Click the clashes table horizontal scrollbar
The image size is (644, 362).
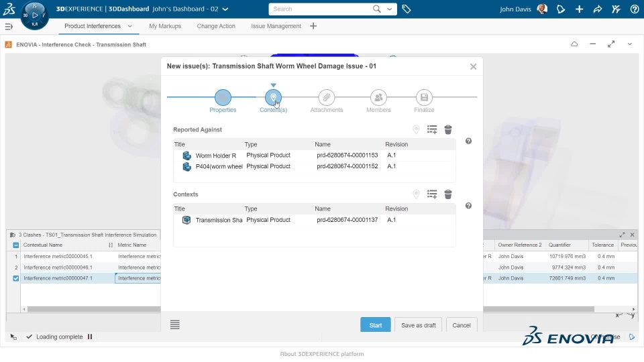(311, 309)
